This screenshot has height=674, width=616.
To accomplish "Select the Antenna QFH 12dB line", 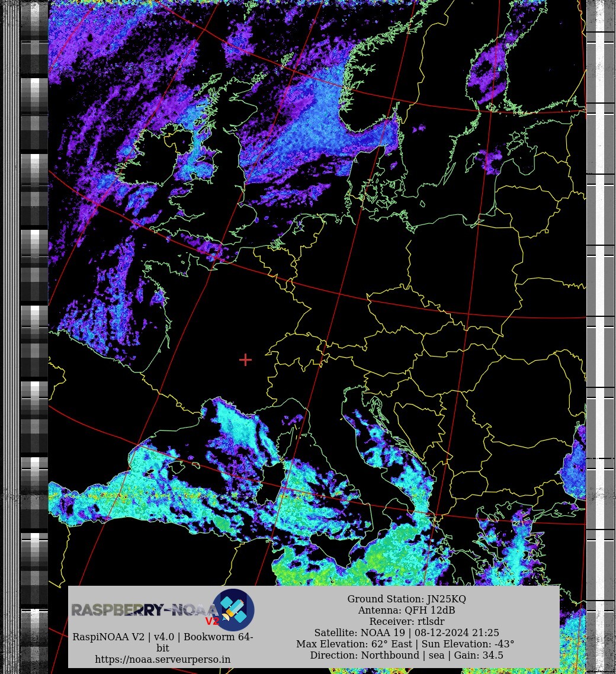I will click(406, 610).
